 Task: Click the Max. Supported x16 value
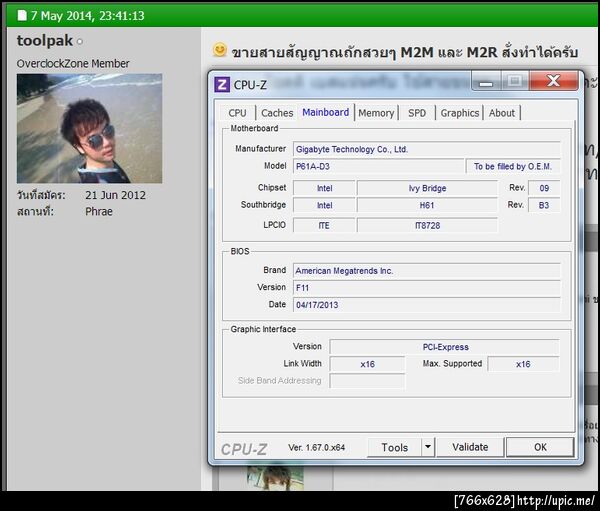[523, 364]
